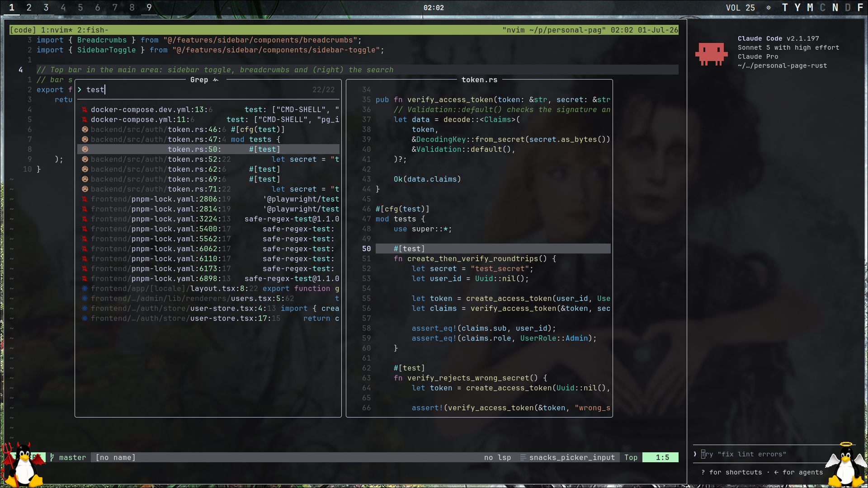The image size is (868, 488).
Task: Open result pnpm-lock.yaml:5562 safe-regex-test
Action: [208, 239]
